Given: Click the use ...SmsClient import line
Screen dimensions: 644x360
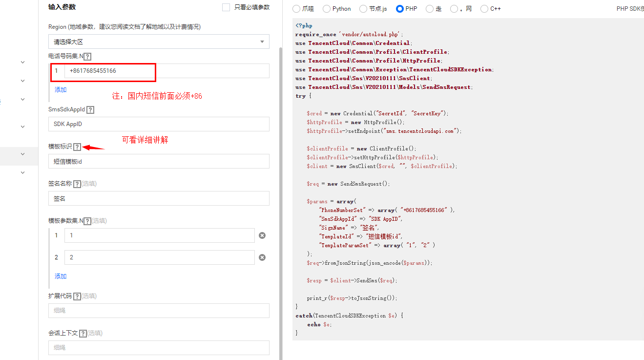Looking at the screenshot, I should (363, 78).
